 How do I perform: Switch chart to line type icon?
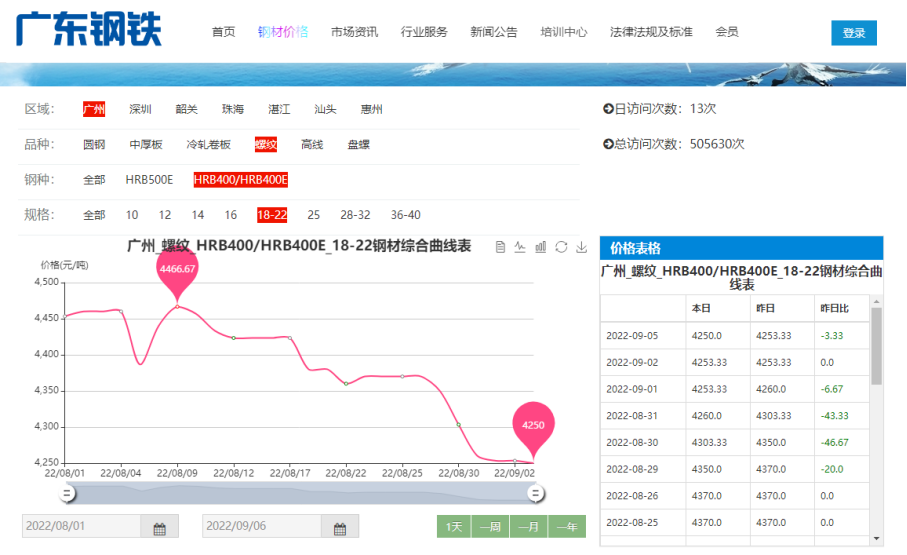(x=520, y=247)
